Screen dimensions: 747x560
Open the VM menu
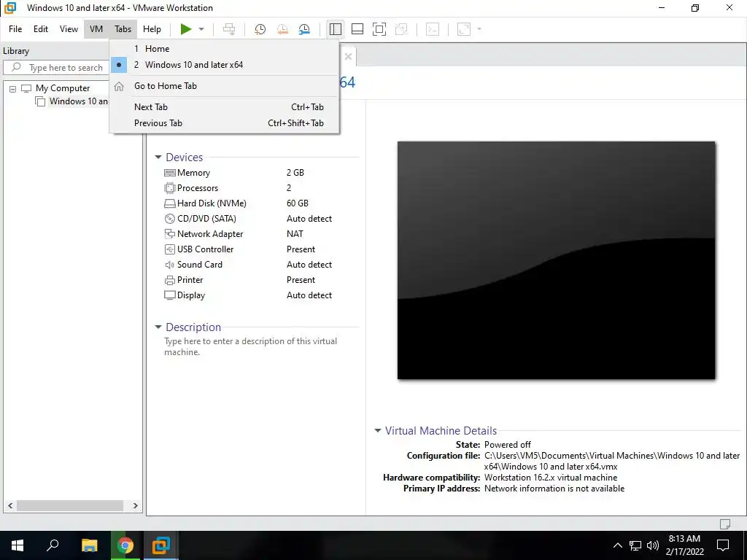click(x=96, y=29)
